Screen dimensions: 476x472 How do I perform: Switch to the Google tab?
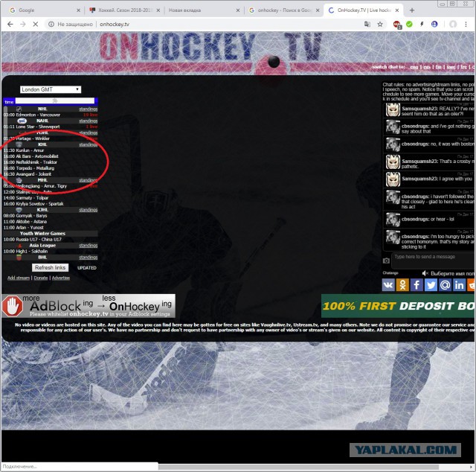pyautogui.click(x=42, y=10)
